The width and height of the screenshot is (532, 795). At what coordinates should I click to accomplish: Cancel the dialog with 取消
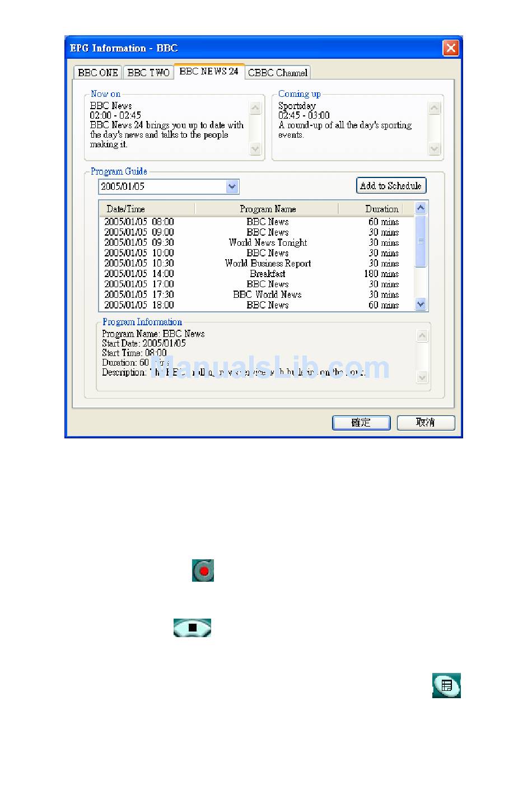pos(426,423)
